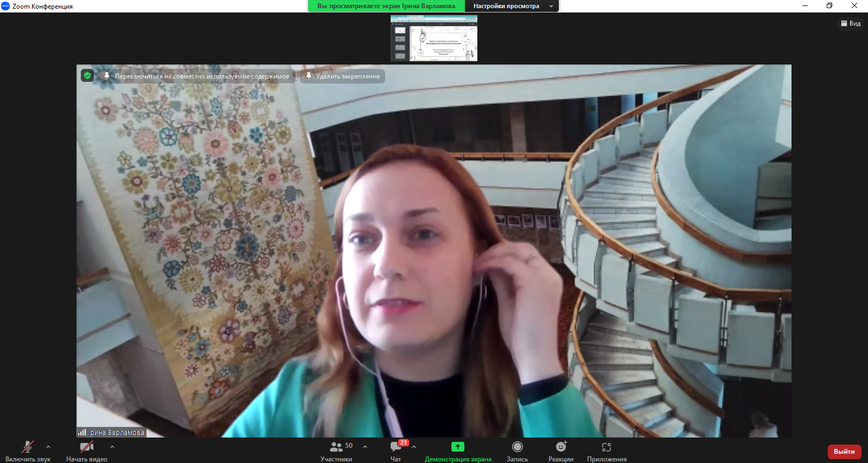This screenshot has height=463, width=868.
Task: Start camera with Начать видео
Action: [87, 451]
